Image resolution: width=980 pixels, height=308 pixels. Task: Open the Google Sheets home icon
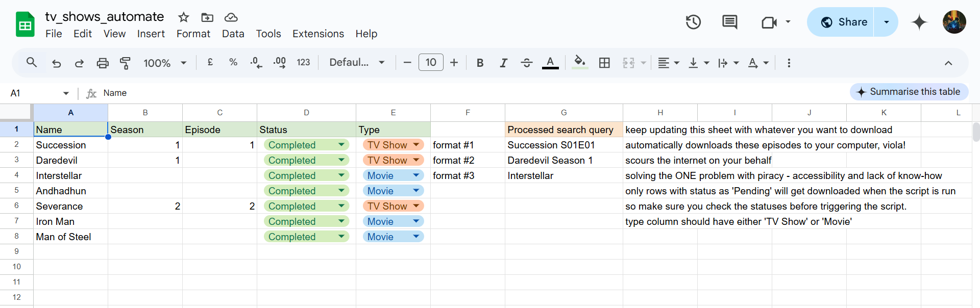coord(25,24)
